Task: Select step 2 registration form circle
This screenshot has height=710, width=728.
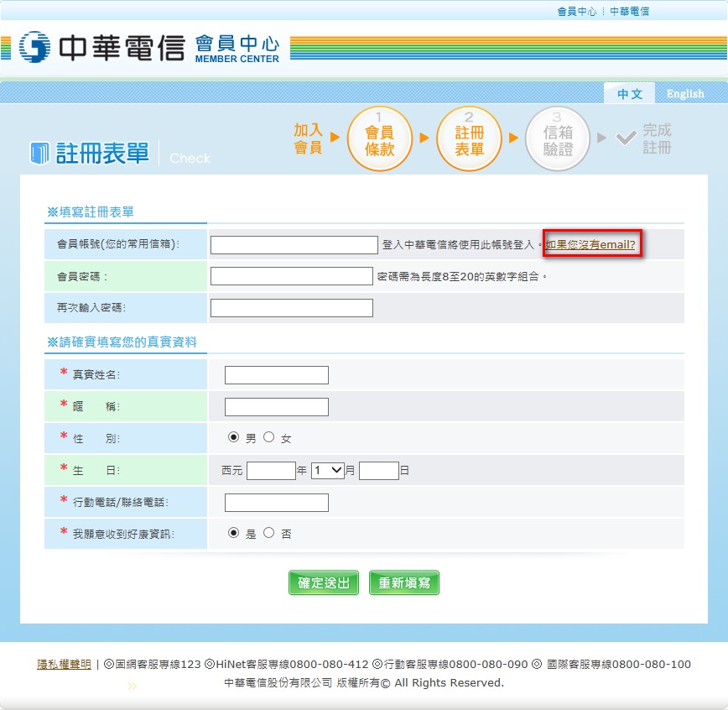Action: coord(469,138)
